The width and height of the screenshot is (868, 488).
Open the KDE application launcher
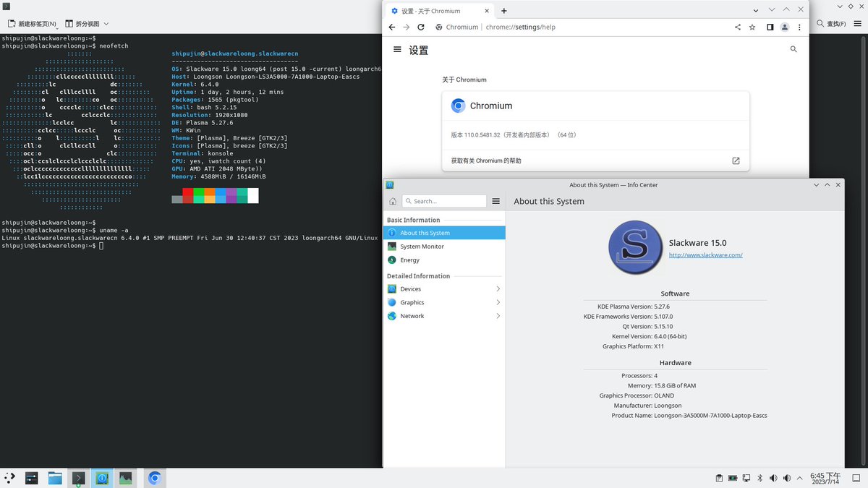click(9, 478)
